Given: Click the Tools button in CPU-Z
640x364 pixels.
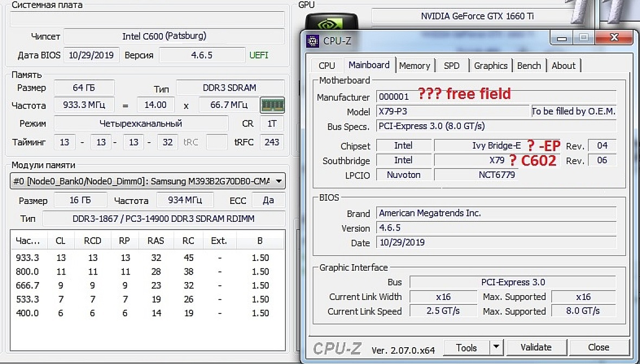Looking at the screenshot, I should pos(466,348).
